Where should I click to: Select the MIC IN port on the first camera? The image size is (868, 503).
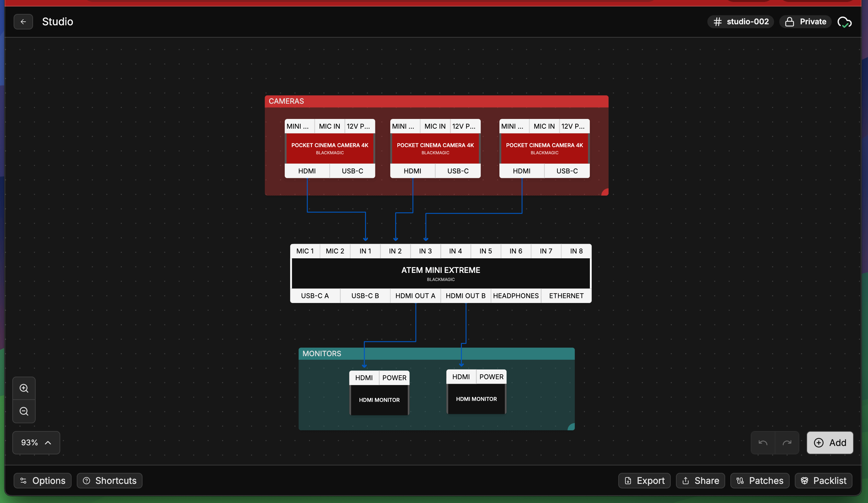tap(329, 126)
